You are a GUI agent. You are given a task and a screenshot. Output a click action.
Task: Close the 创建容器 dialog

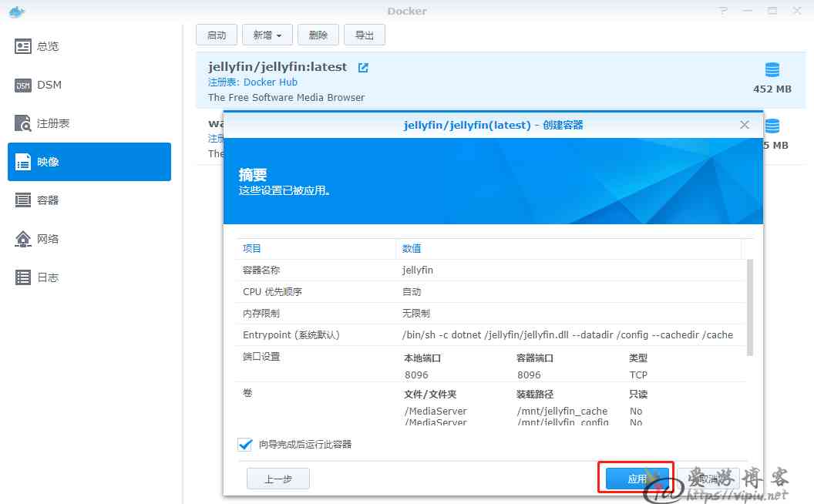point(745,125)
